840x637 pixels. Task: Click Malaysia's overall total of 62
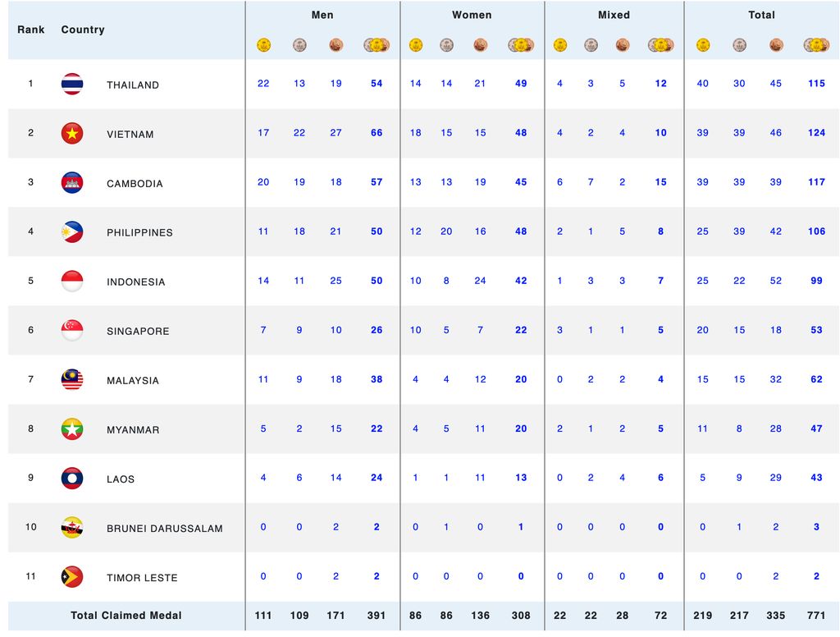click(x=816, y=379)
